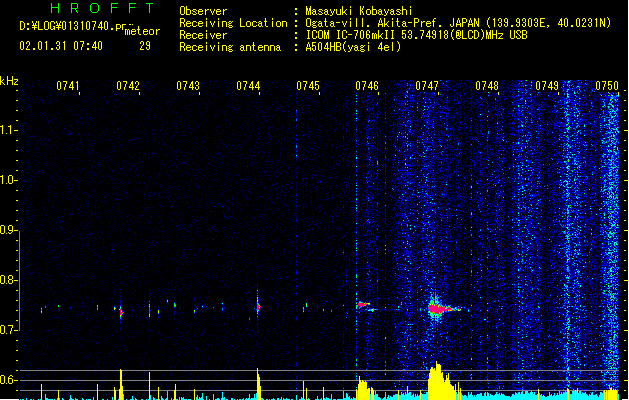The image size is (629, 400).
Task: Click observer name Masayuki Kobayashi
Action: pyautogui.click(x=359, y=11)
